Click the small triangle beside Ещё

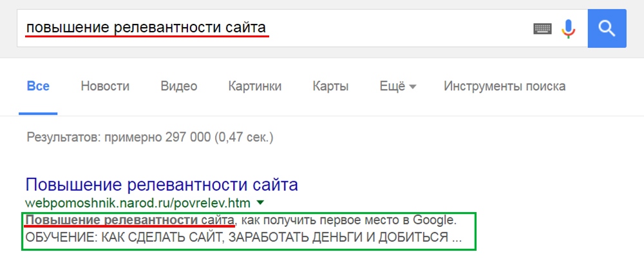tap(413, 87)
